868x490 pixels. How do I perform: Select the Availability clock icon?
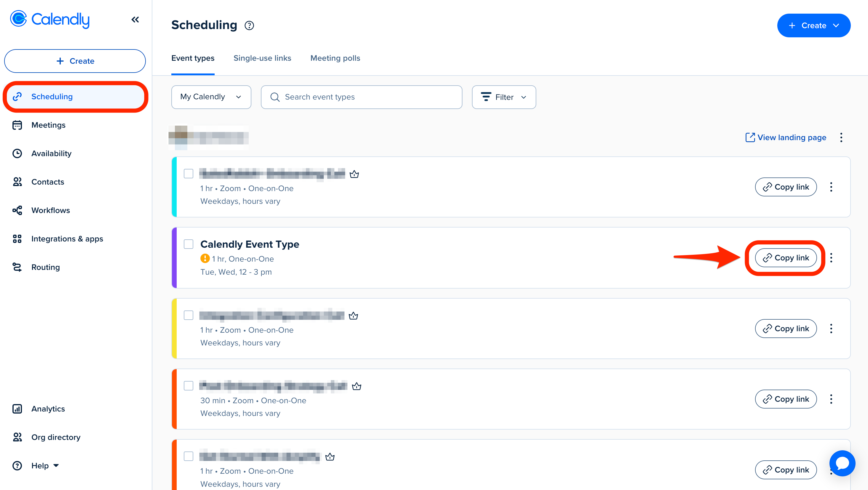tap(17, 153)
